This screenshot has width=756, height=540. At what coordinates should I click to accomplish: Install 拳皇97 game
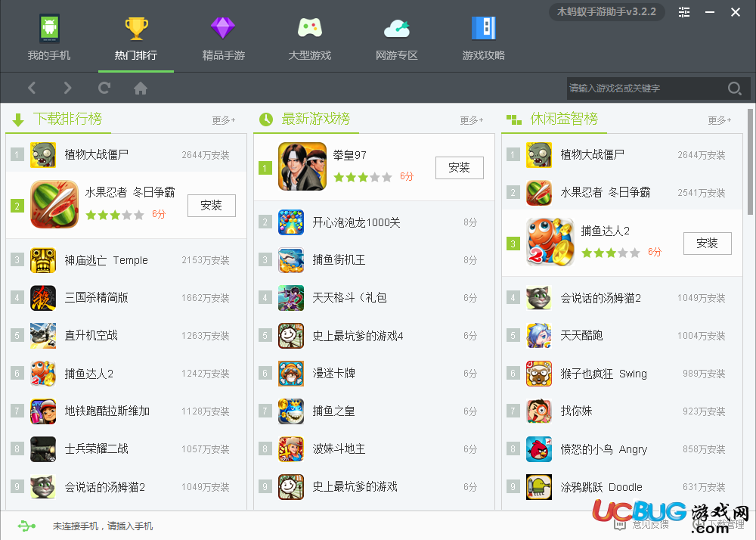click(x=460, y=167)
